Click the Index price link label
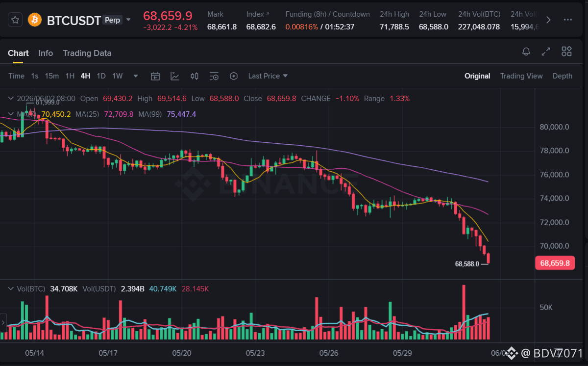This screenshot has height=366, width=588. point(257,14)
